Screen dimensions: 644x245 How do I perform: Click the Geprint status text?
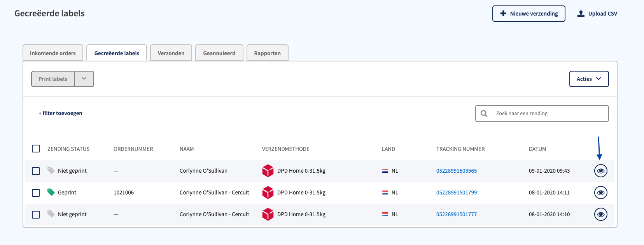tap(67, 192)
